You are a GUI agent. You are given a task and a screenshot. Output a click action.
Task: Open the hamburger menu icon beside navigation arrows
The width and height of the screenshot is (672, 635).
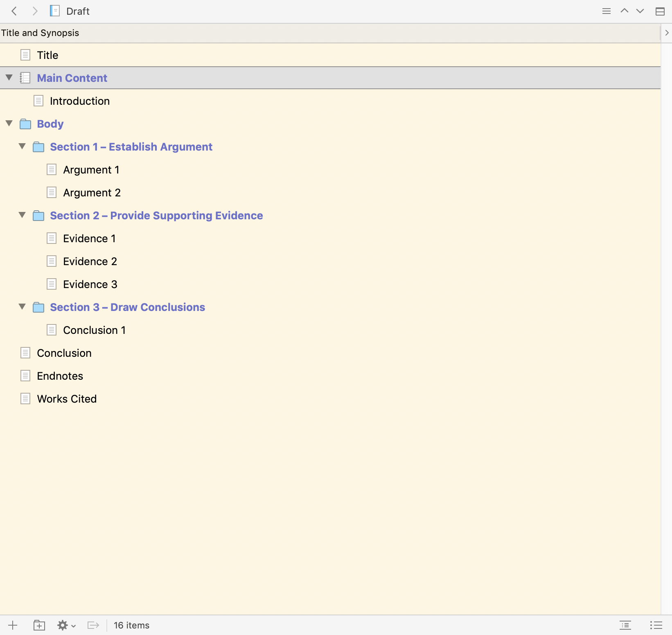607,11
